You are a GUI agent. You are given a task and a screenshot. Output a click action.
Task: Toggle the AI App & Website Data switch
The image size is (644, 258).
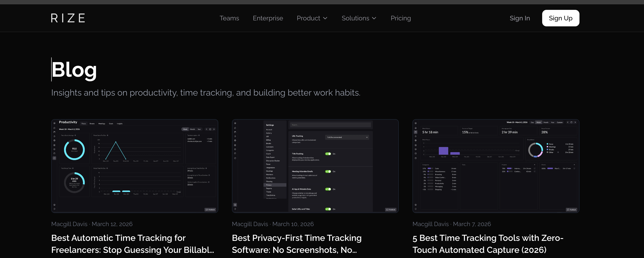[x=328, y=189]
